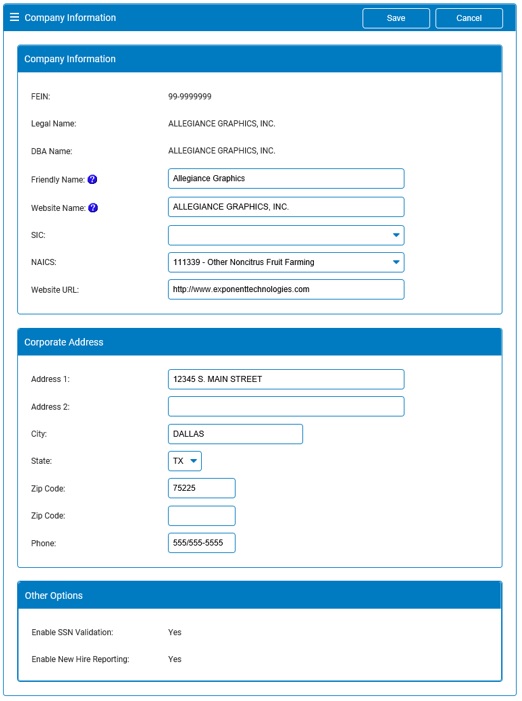
Task: Edit the City field showing DALLAS
Action: point(235,434)
